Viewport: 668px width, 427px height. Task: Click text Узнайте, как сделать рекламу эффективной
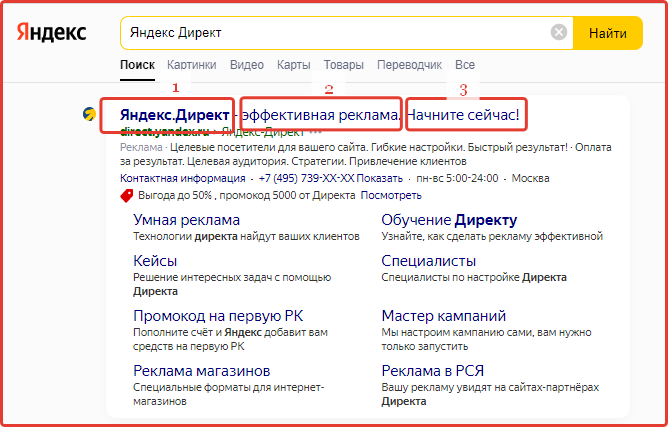(x=492, y=236)
